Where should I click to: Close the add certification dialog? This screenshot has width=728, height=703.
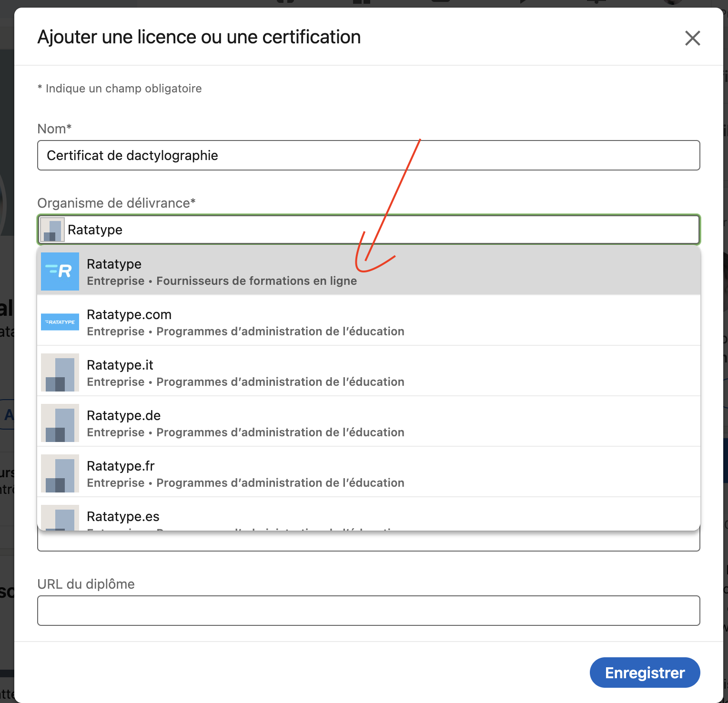tap(692, 38)
